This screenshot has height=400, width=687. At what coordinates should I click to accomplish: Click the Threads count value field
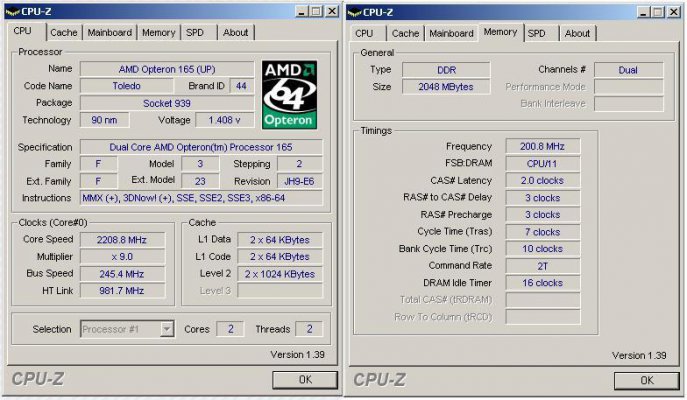pyautogui.click(x=309, y=329)
